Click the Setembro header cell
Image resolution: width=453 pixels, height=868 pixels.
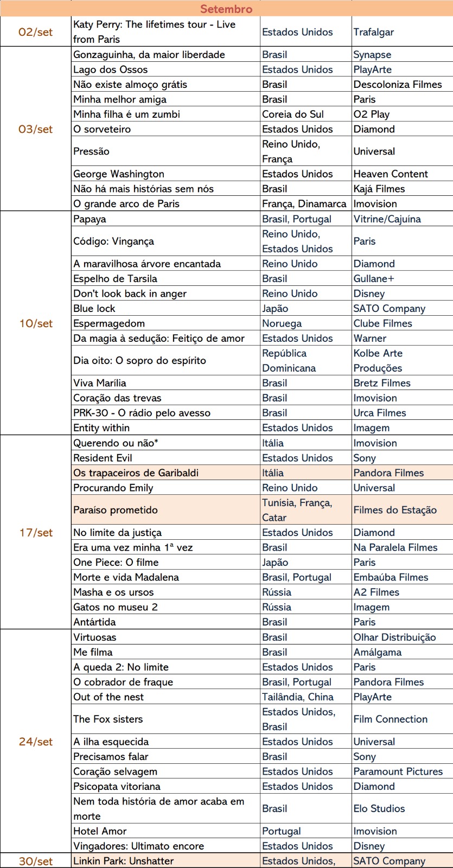pyautogui.click(x=226, y=9)
